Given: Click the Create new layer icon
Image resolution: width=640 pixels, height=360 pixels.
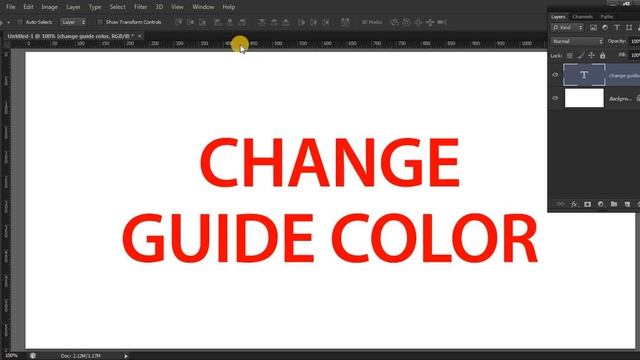Looking at the screenshot, I should (x=627, y=204).
